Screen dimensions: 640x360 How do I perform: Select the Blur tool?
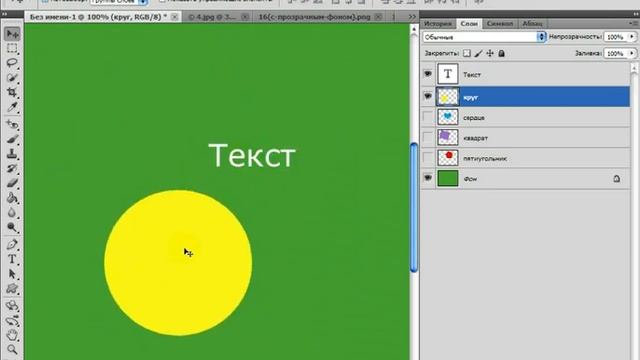coord(12,213)
